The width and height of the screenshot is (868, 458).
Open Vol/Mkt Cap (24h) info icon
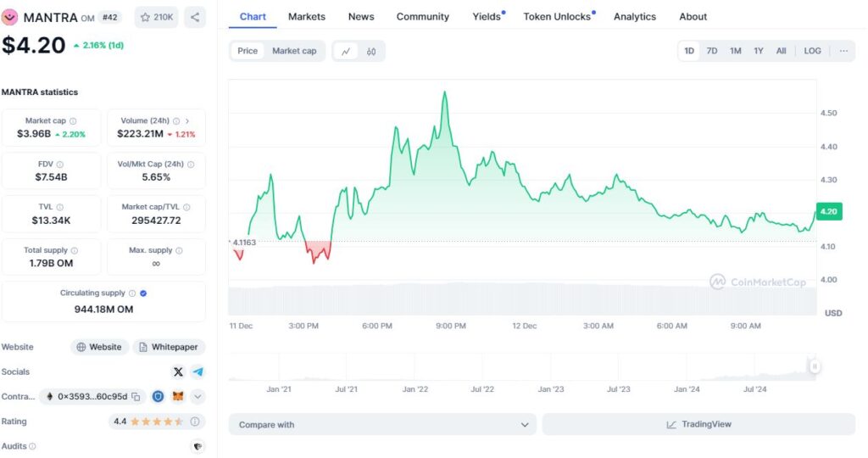pos(191,165)
